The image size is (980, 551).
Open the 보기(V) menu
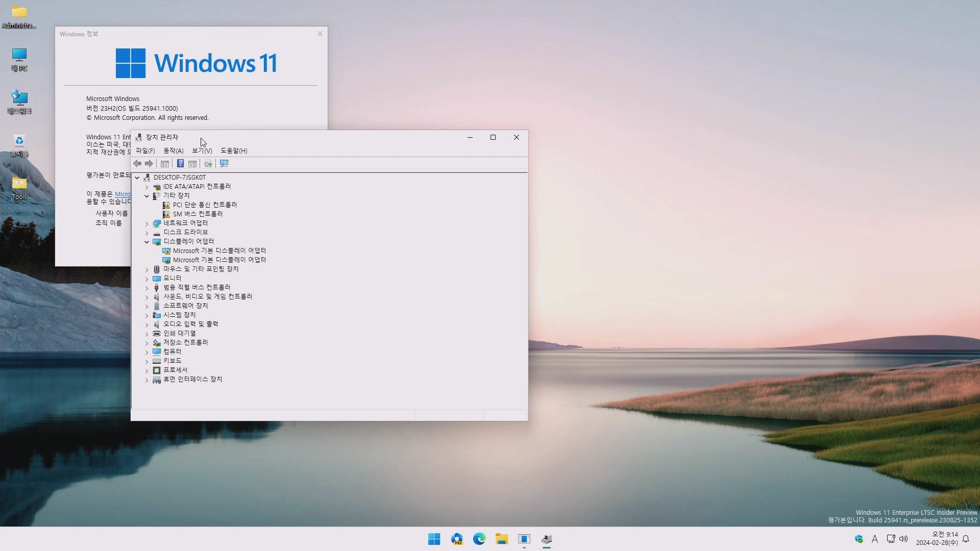[x=202, y=151]
